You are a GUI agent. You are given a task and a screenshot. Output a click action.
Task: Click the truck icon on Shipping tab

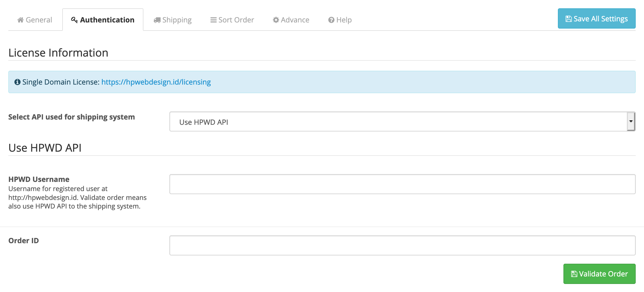point(157,20)
